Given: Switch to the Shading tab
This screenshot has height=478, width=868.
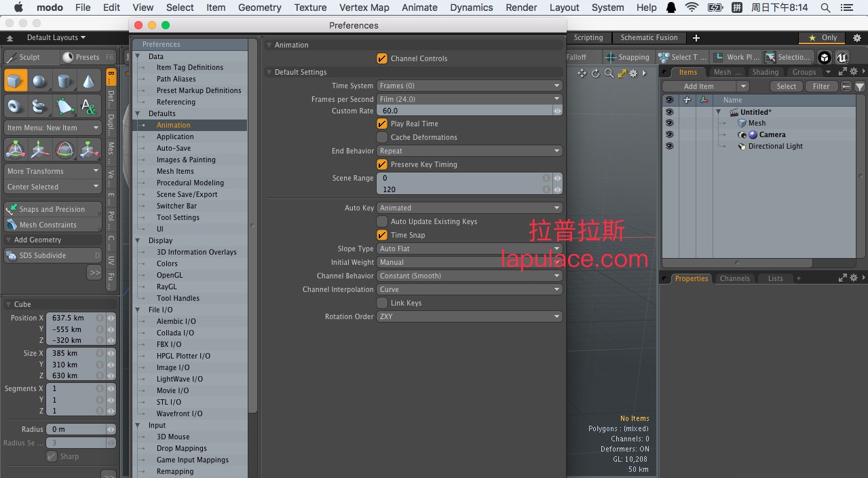Looking at the screenshot, I should pyautogui.click(x=765, y=72).
